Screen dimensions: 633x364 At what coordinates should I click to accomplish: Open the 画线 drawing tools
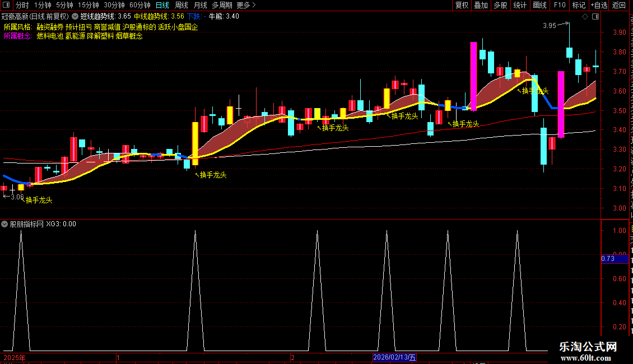(x=539, y=5)
